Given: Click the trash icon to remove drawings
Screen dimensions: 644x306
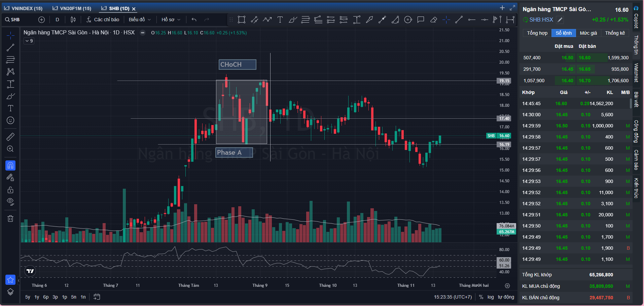Looking at the screenshot, I should pyautogui.click(x=10, y=218).
